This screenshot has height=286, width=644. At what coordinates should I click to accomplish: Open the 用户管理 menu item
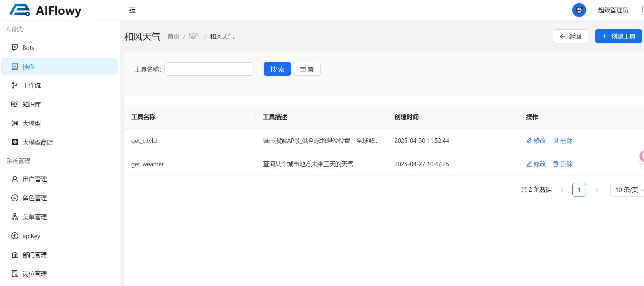[60, 179]
